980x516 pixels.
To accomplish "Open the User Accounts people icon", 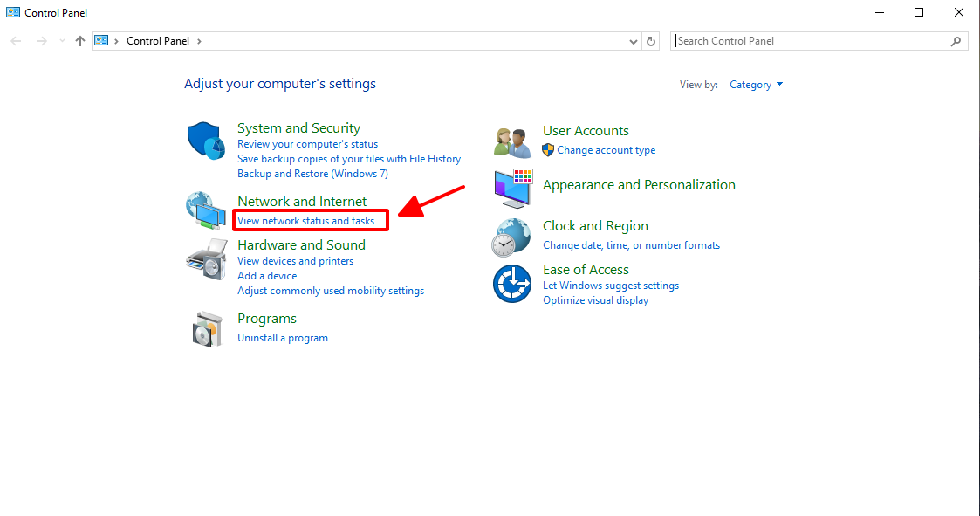I will [x=512, y=141].
